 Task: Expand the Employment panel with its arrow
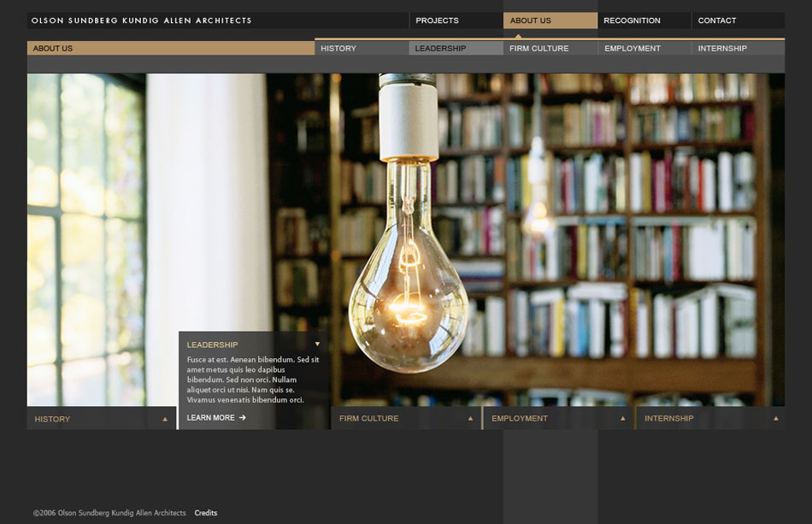tap(622, 419)
